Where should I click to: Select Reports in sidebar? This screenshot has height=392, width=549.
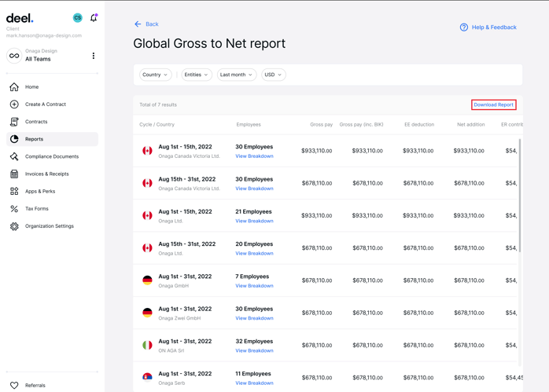pos(52,139)
